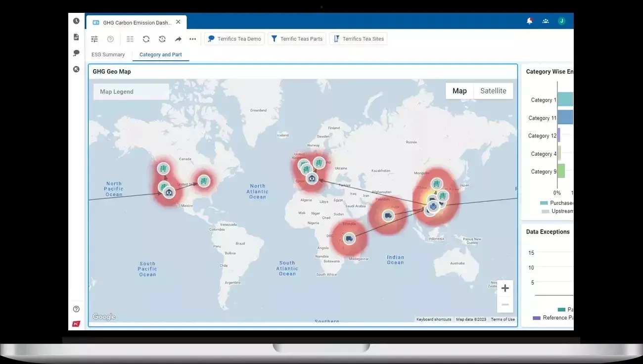Click the Category 4 axis label
Image resolution: width=643 pixels, height=364 pixels.
pos(544,154)
